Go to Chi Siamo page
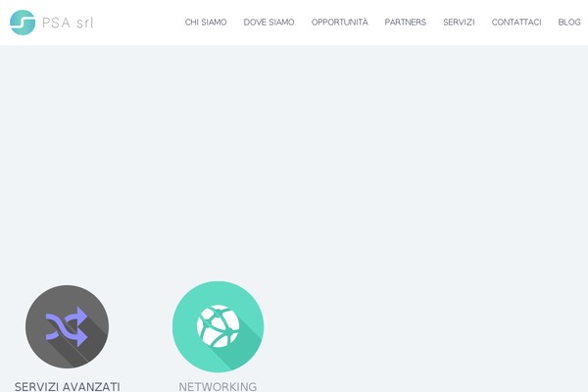This screenshot has width=588, height=392. click(x=206, y=23)
